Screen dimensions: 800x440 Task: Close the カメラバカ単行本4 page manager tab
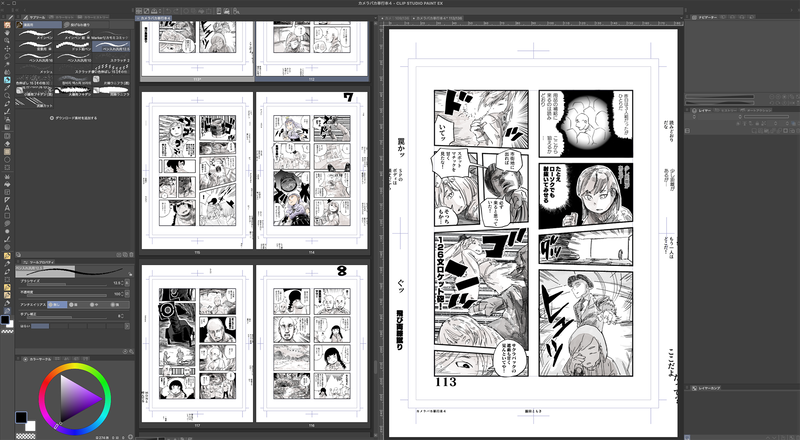pos(138,18)
